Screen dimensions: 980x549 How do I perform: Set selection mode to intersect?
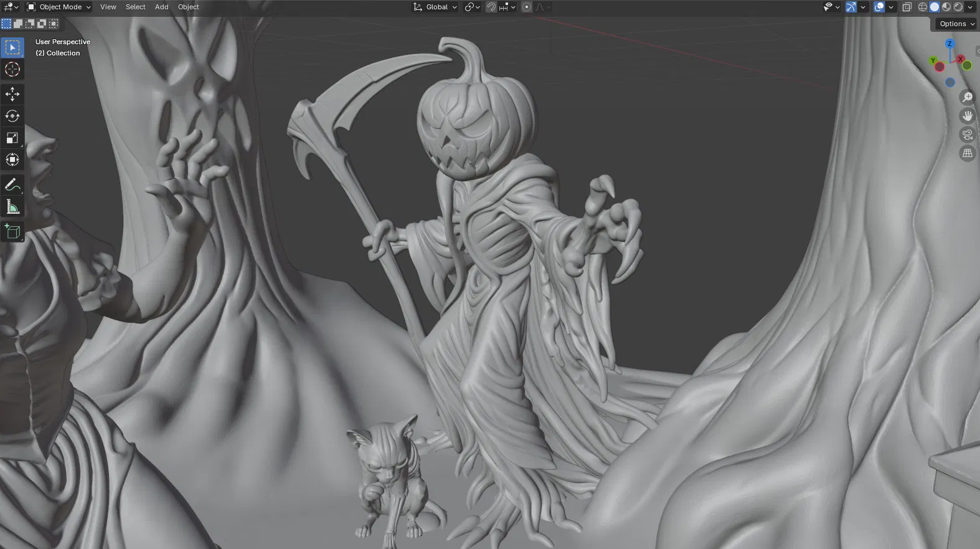pyautogui.click(x=54, y=24)
